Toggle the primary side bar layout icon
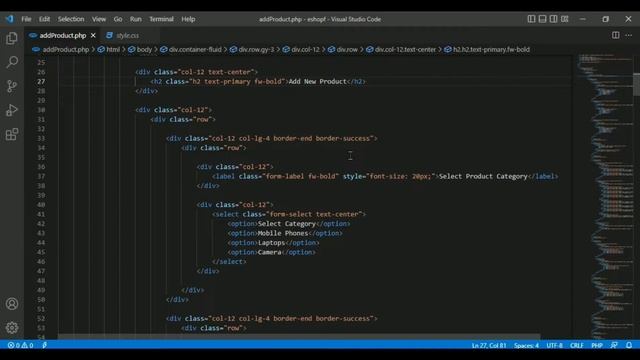Viewport: 640px width, 360px height. [x=531, y=19]
